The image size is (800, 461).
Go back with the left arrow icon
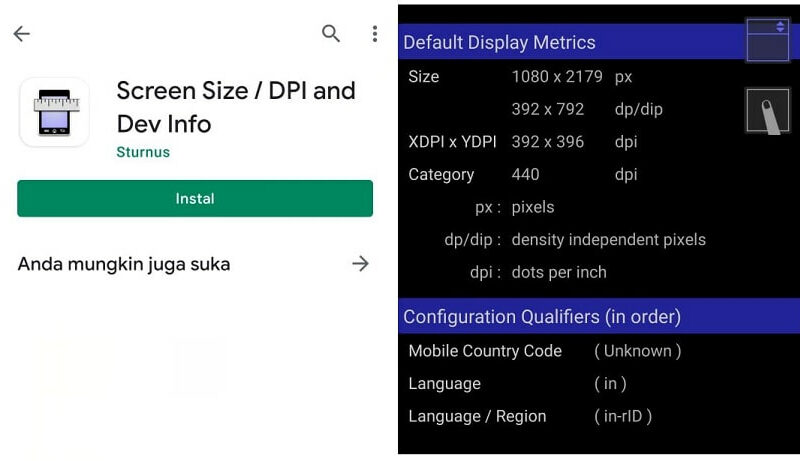(x=21, y=34)
